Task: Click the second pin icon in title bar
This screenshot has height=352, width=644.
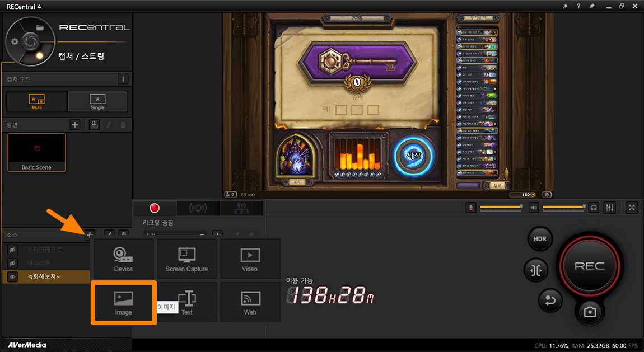Action: point(592,6)
